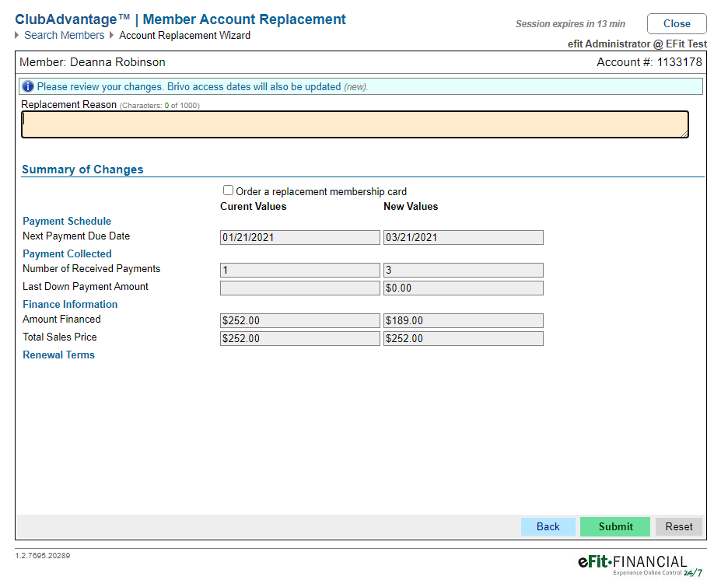Click current Total Sales Price field

click(x=300, y=339)
